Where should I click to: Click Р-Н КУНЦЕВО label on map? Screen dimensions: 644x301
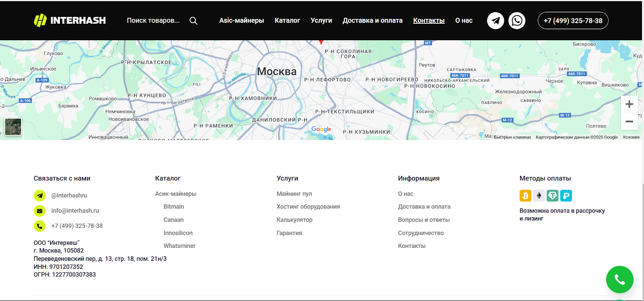pos(147,96)
